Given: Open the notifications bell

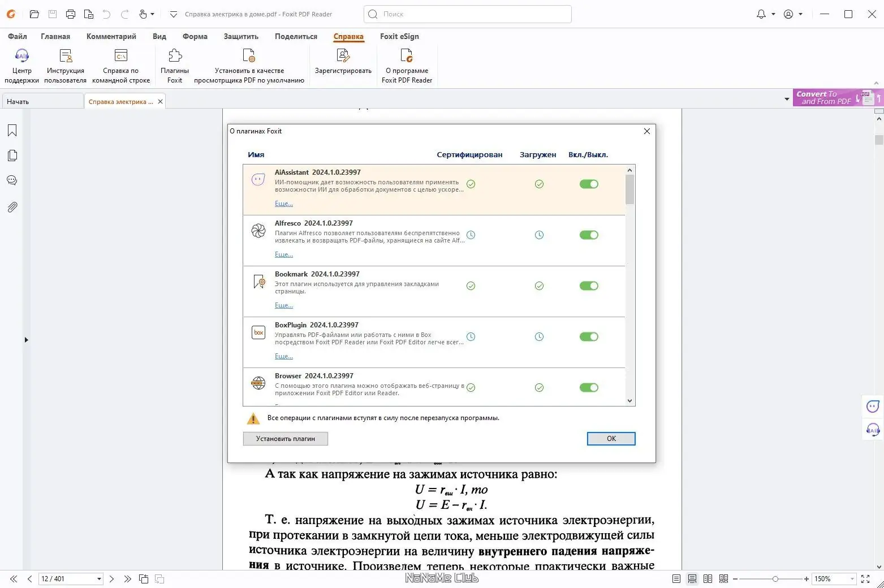Looking at the screenshot, I should pos(761,14).
